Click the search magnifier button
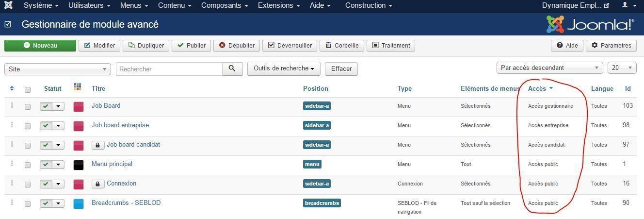Viewport: 644px width, 219px height. [232, 69]
